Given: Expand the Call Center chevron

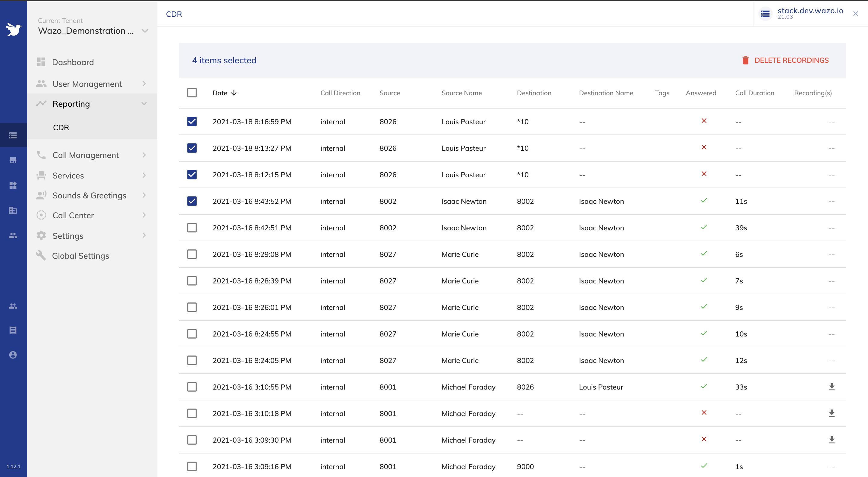Looking at the screenshot, I should [144, 215].
